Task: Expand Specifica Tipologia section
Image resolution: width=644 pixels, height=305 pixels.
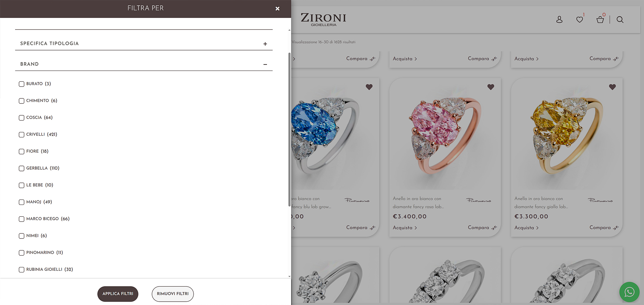Action: tap(144, 44)
